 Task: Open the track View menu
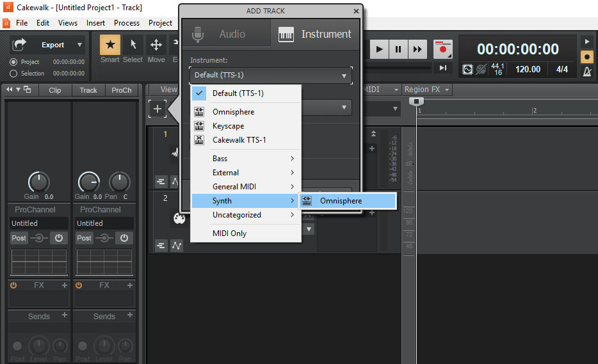tap(168, 90)
